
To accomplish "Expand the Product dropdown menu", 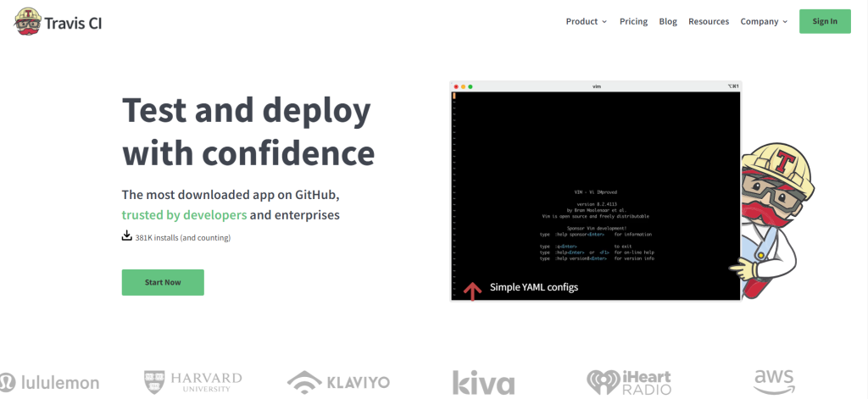I will point(587,21).
